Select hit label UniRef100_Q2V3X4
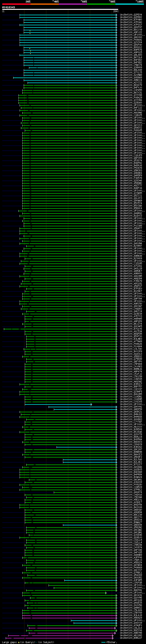Screen dimensions: 146x644 point(131,42)
